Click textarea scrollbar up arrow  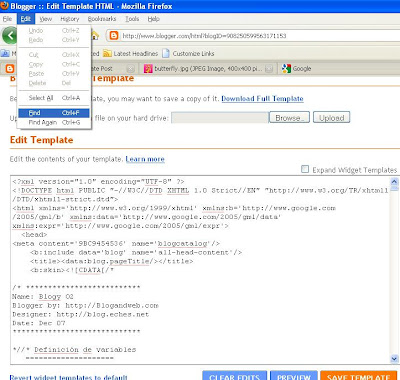(394, 182)
